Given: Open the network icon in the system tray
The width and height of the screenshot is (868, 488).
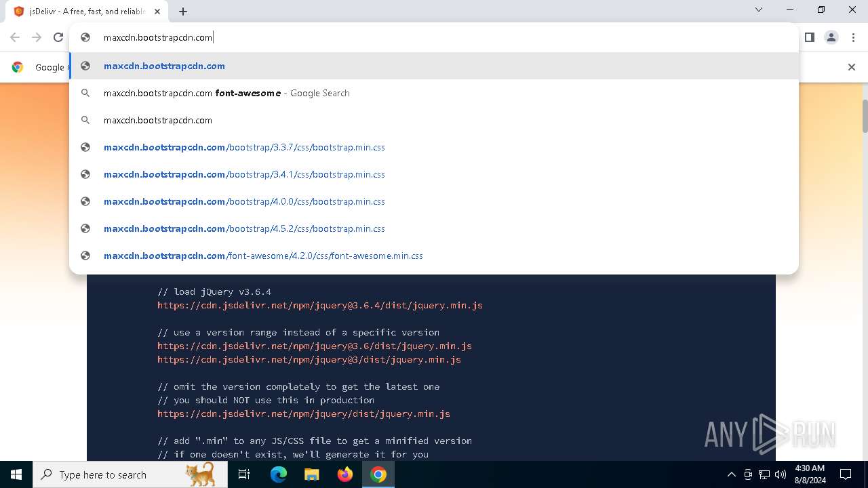Looking at the screenshot, I should click(764, 474).
